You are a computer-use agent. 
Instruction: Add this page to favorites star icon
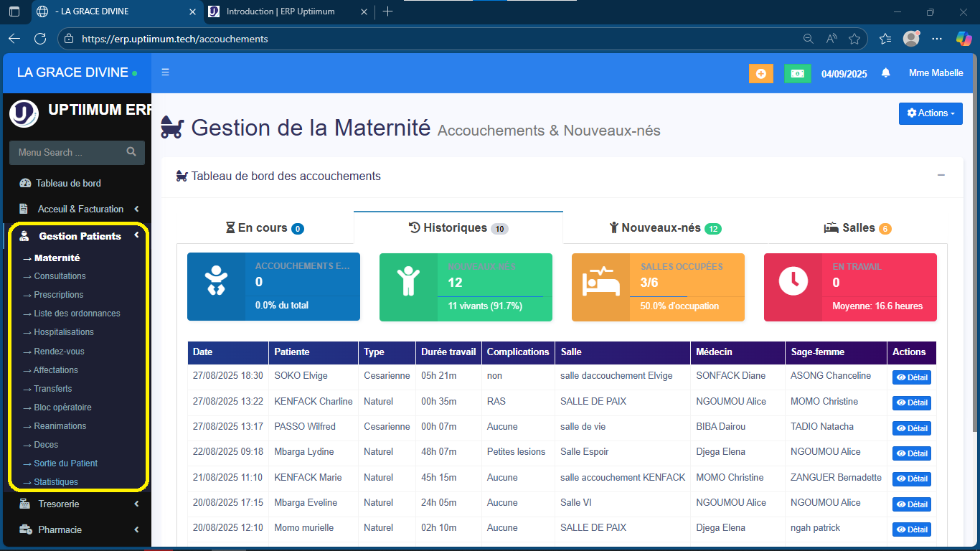pos(854,39)
